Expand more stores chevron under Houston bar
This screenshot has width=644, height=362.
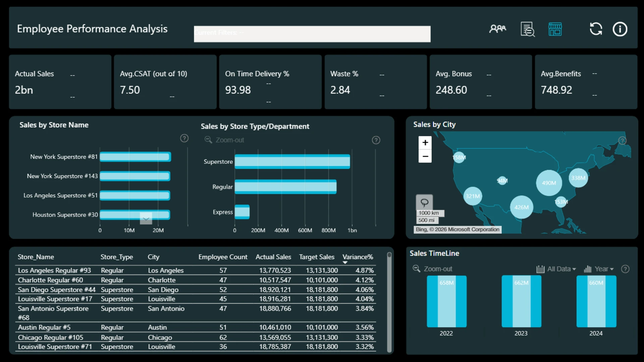(x=146, y=219)
